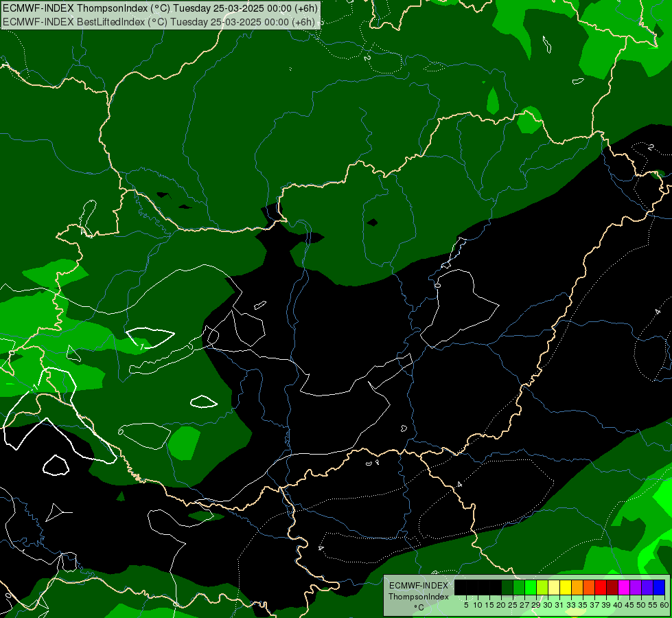The image size is (672, 618).
Task: Pick the bright green 27–29 legend swatch
Action: pyautogui.click(x=531, y=587)
